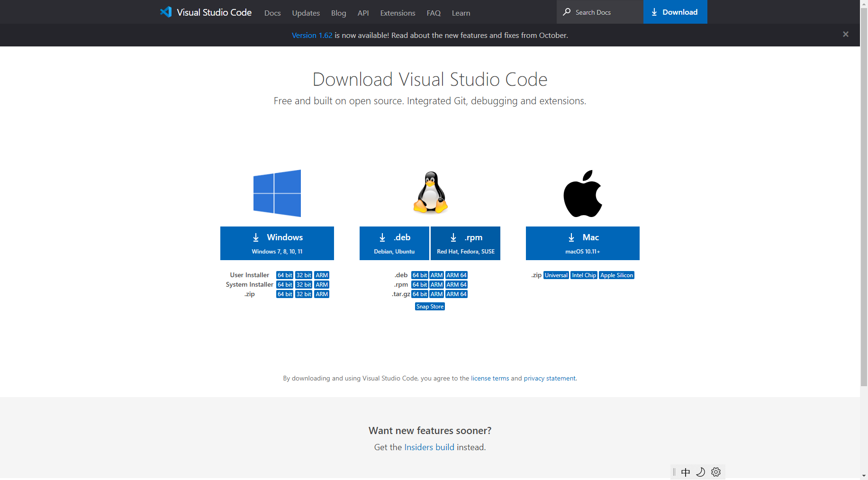Image resolution: width=868 pixels, height=480 pixels.
Task: Download the .deb package for Debian, Ubuntu
Action: click(394, 243)
